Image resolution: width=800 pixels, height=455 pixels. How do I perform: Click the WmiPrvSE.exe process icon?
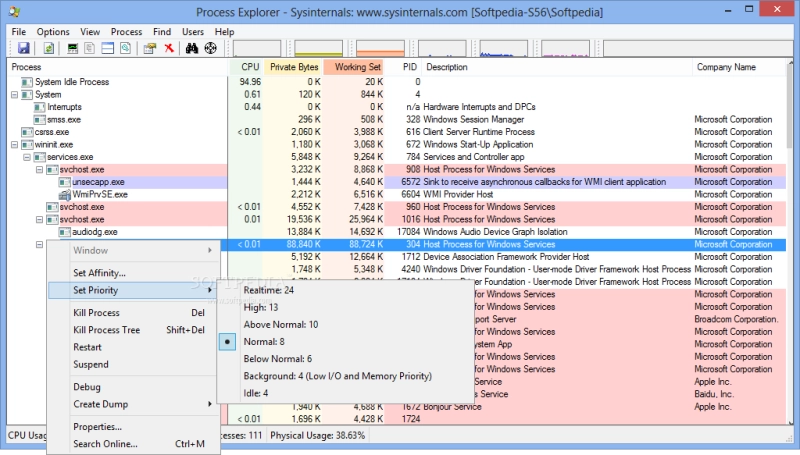[64, 194]
